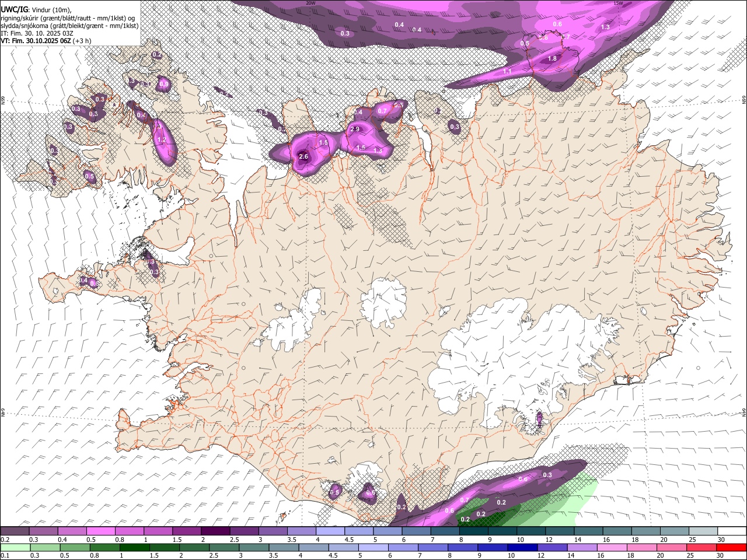Click the 'slydda/snjókoma' legend description line
The height and width of the screenshot is (560, 747).
pyautogui.click(x=69, y=26)
